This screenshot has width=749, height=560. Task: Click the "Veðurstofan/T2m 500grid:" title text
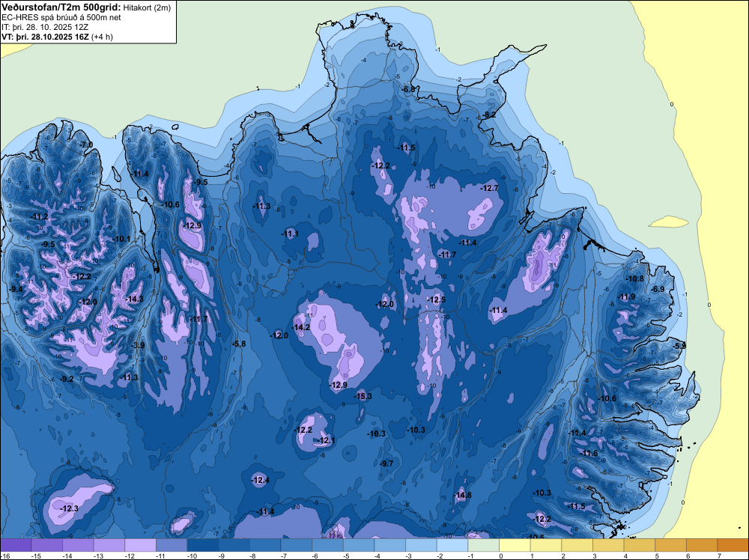pyautogui.click(x=61, y=7)
